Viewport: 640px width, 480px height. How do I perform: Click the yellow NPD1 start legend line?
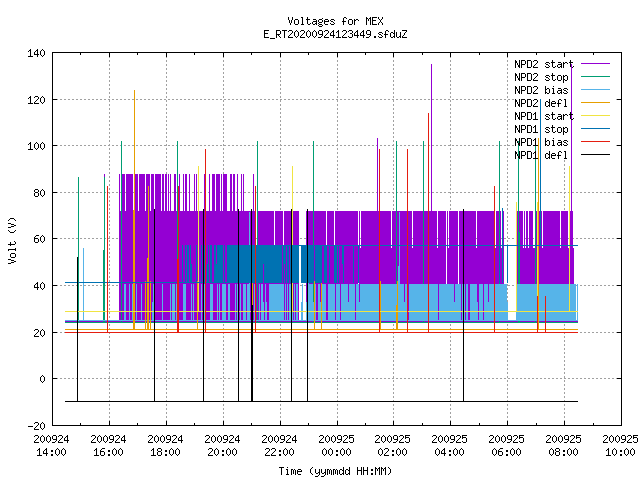point(595,116)
